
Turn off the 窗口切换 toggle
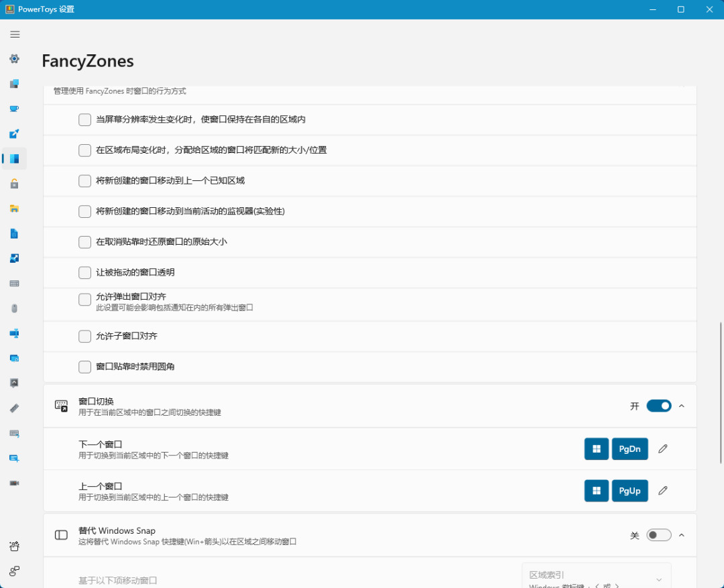(x=658, y=406)
